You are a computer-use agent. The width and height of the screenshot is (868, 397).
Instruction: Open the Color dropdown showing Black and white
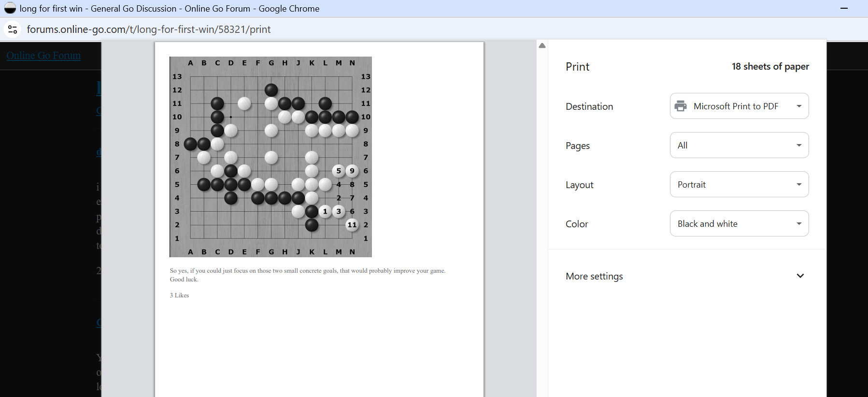[x=739, y=224]
